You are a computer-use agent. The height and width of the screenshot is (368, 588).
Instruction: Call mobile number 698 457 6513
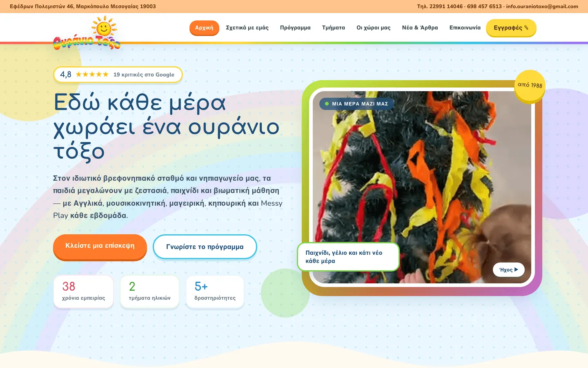(x=484, y=7)
